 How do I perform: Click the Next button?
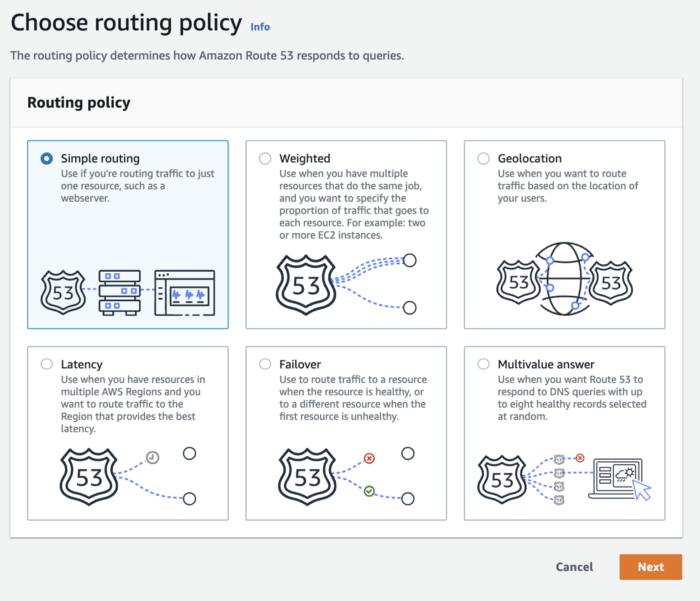650,567
